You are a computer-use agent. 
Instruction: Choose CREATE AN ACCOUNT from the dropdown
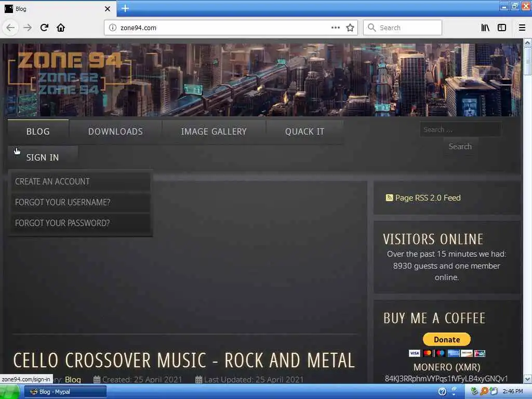point(81,181)
